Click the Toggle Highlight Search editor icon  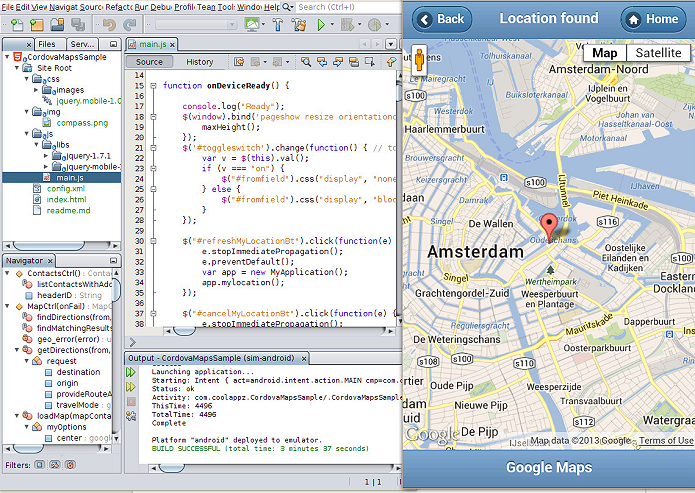[354, 62]
